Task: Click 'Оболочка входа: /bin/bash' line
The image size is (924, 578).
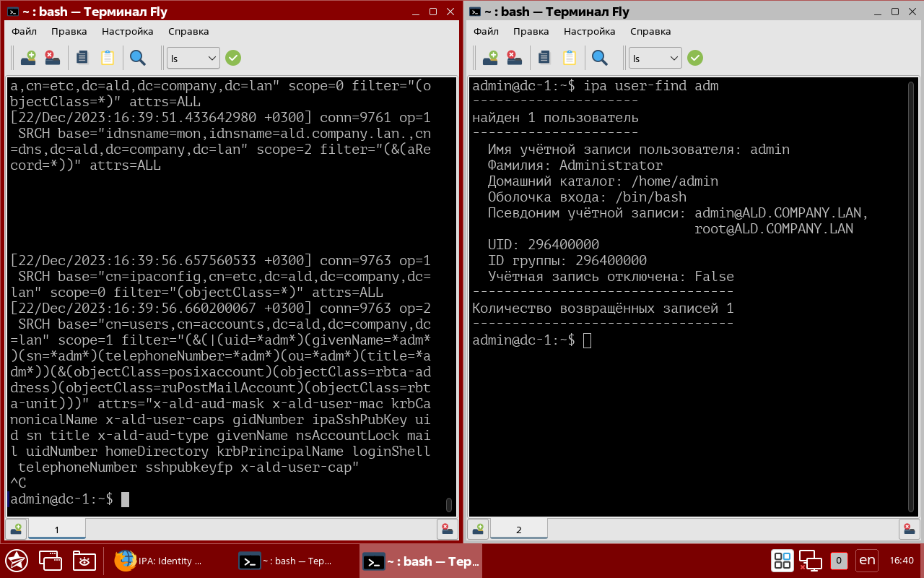Action: [587, 198]
